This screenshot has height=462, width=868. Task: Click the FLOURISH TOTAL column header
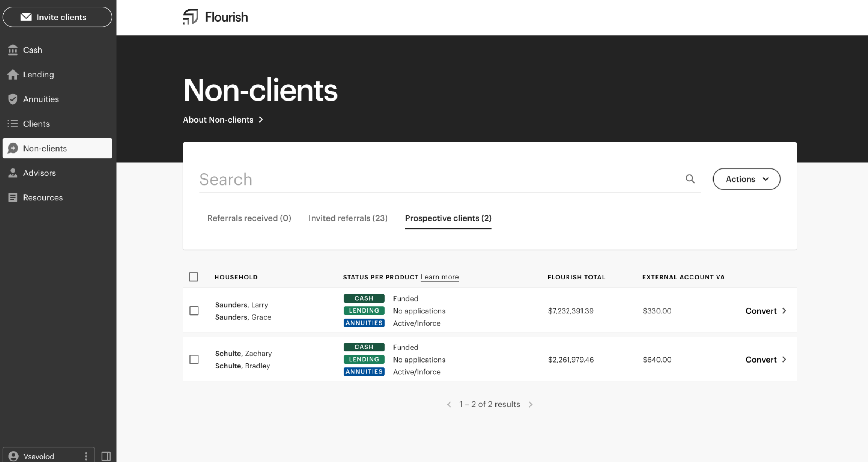(576, 277)
